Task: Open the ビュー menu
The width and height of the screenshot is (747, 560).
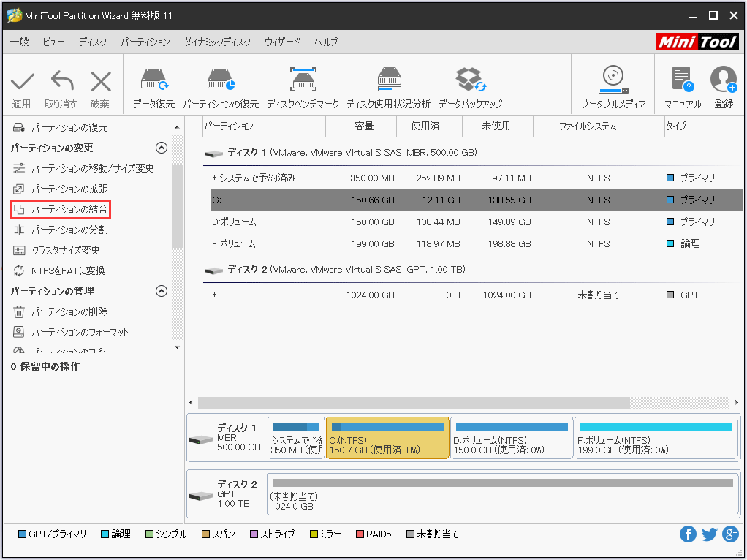Action: coord(53,42)
